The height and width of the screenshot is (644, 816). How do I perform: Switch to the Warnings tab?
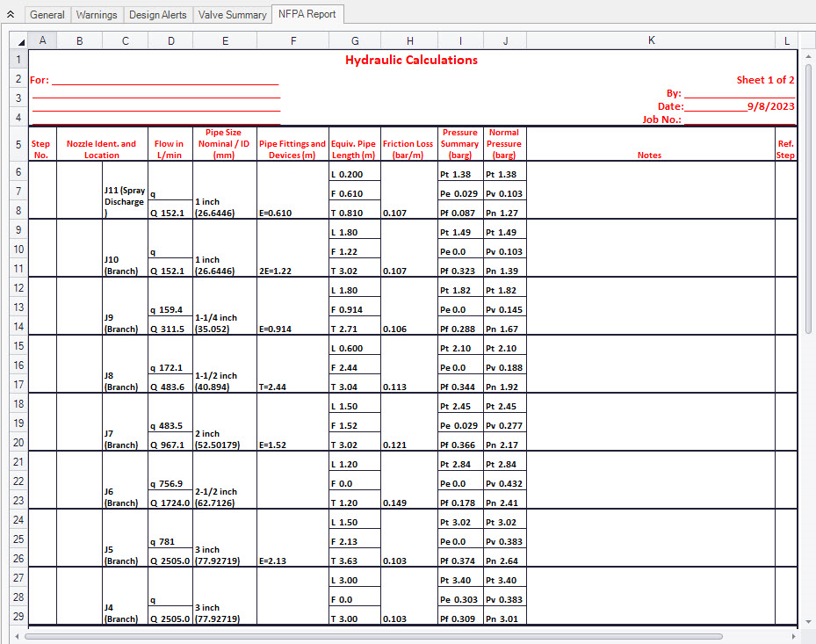coord(97,15)
